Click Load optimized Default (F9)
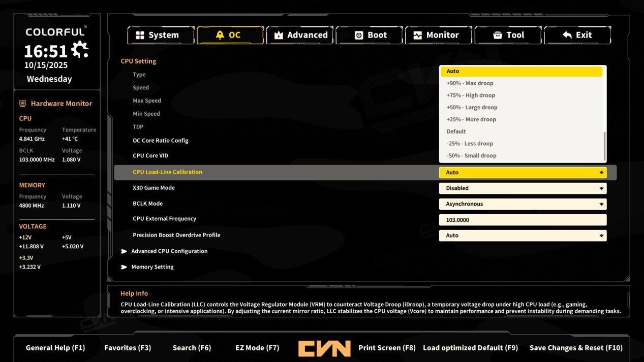This screenshot has width=644, height=362. (470, 348)
